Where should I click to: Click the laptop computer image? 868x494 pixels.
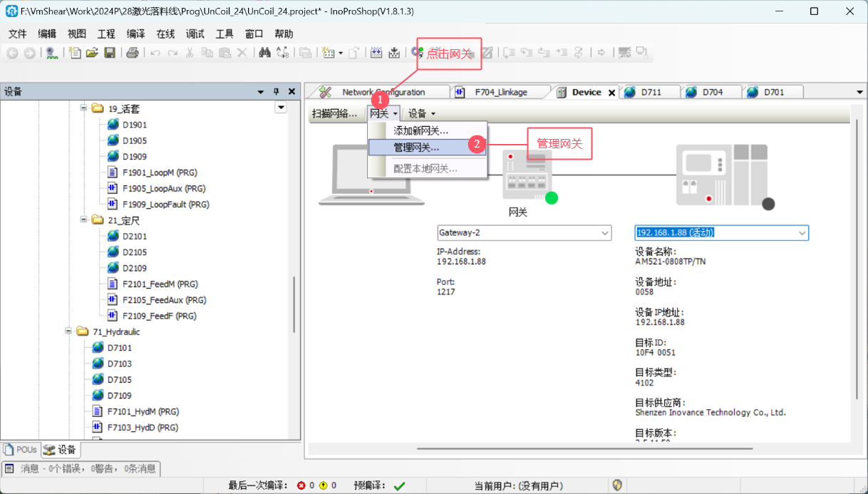coord(370,175)
